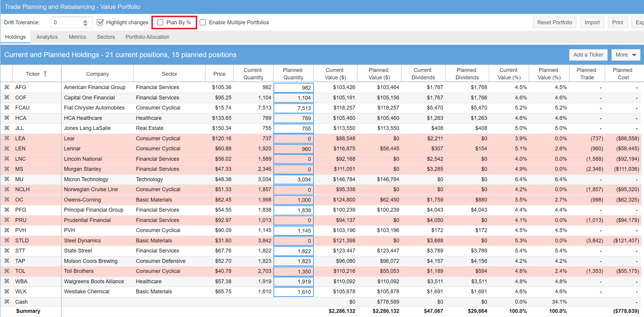The width and height of the screenshot is (644, 317).
Task: Remove the Cash row with its X icon
Action: pos(7,302)
